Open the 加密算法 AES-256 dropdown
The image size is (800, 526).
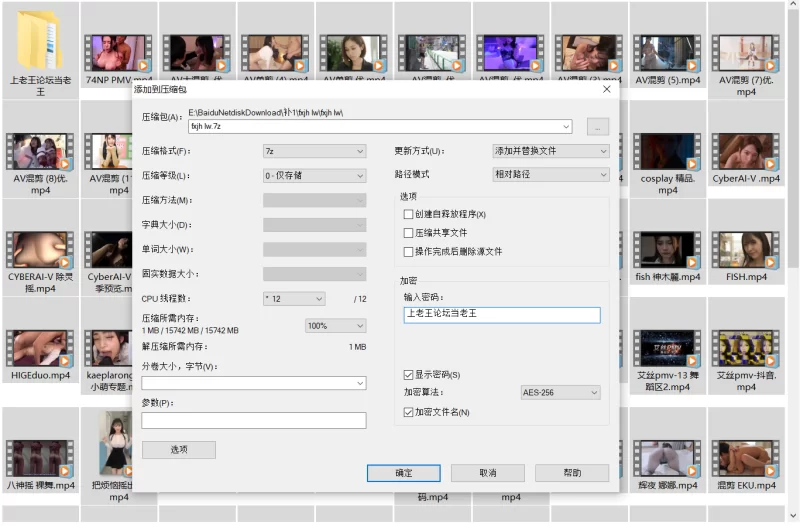(x=560, y=393)
